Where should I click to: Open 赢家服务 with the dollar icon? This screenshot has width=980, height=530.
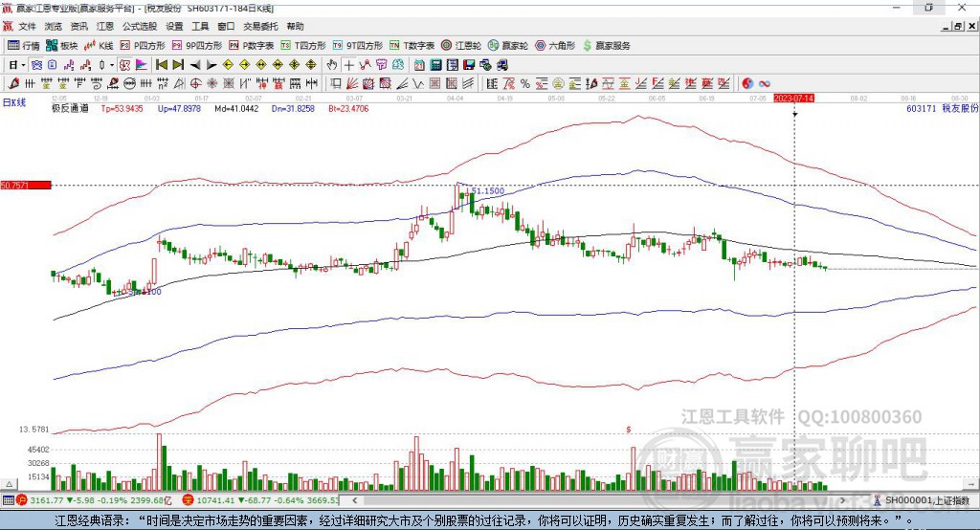tap(606, 46)
